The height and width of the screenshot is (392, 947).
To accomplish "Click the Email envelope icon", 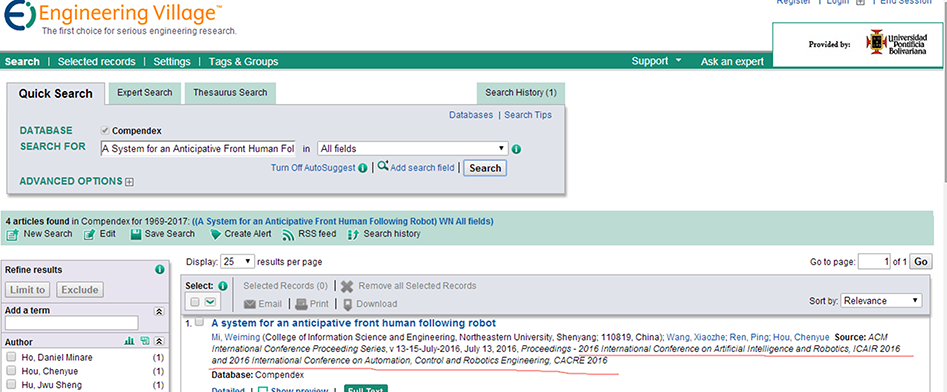I will (250, 304).
